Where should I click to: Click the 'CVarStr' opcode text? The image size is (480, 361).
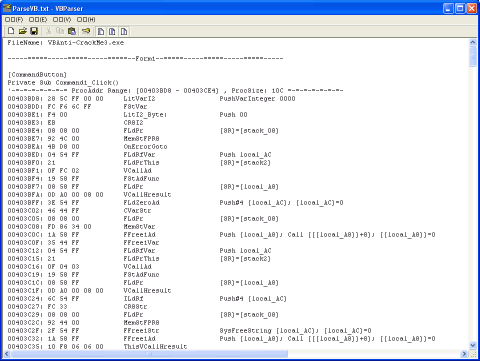pyautogui.click(x=137, y=211)
